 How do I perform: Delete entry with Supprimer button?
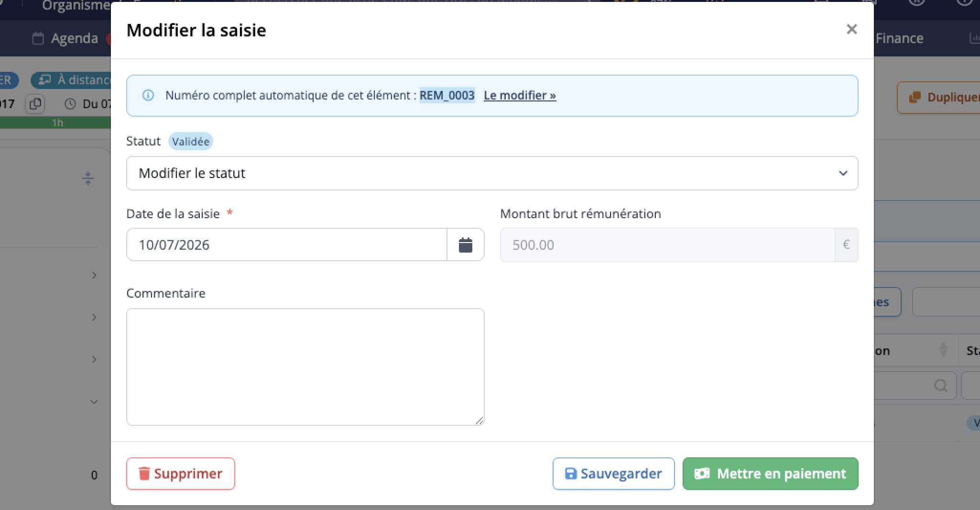point(181,474)
